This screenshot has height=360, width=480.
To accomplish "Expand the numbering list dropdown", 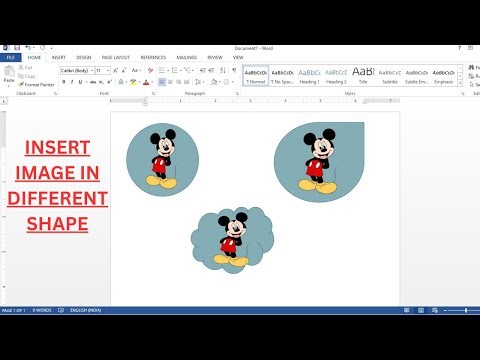I will click(180, 71).
